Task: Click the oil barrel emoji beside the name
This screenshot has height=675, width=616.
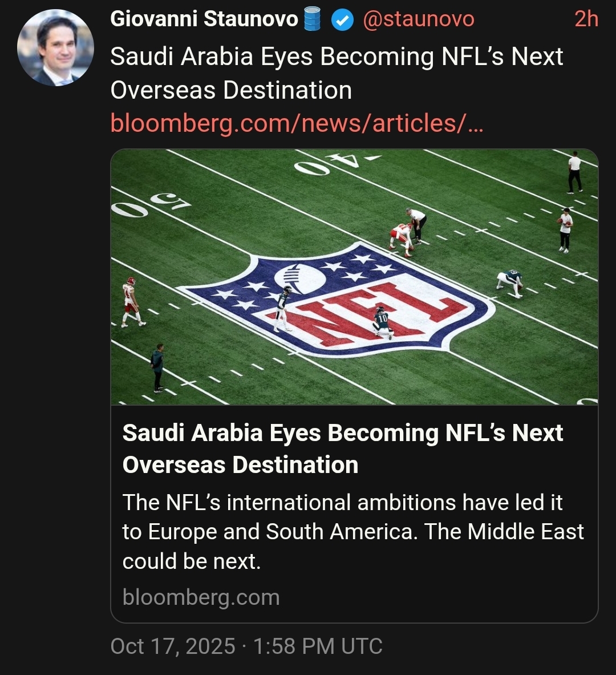Action: click(x=312, y=19)
